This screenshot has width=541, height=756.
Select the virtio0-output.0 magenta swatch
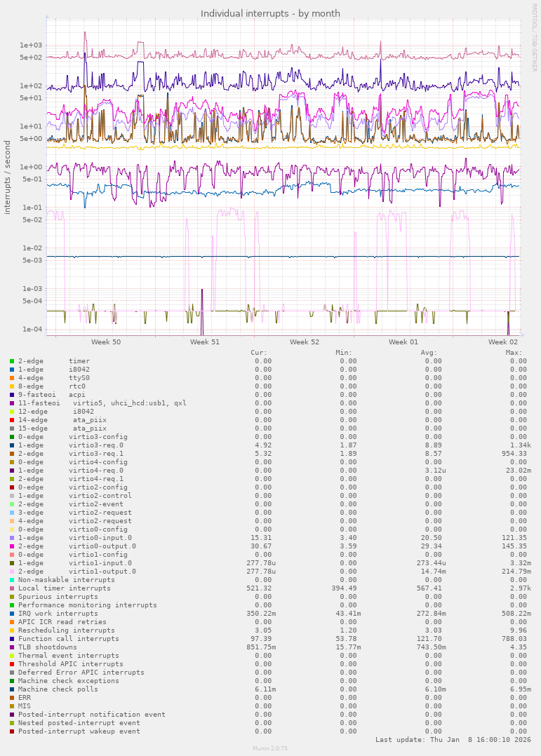[12, 546]
